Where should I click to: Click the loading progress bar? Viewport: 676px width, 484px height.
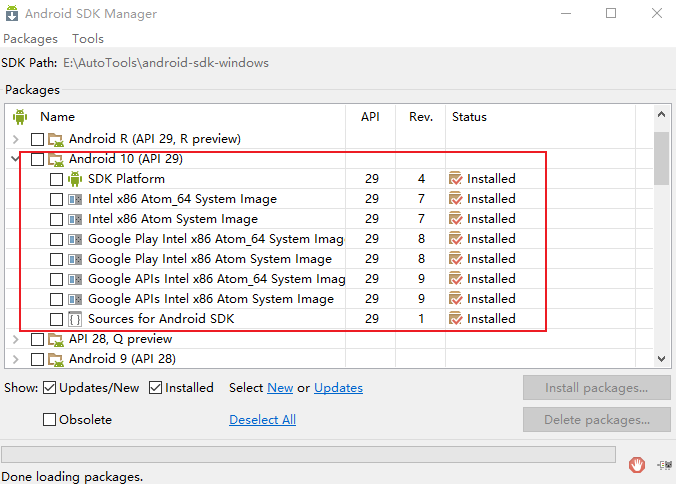(x=308, y=455)
